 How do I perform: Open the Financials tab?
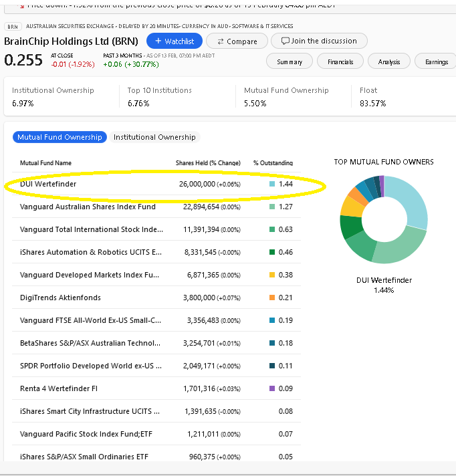(340, 62)
